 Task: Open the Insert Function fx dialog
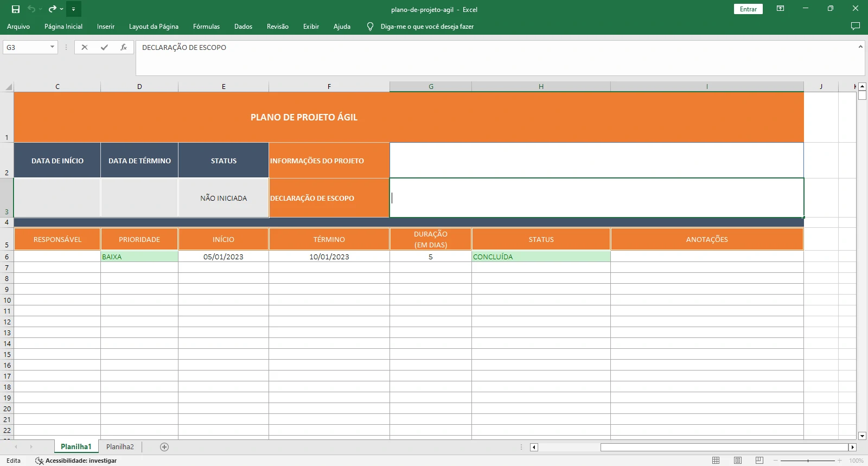[124, 48]
